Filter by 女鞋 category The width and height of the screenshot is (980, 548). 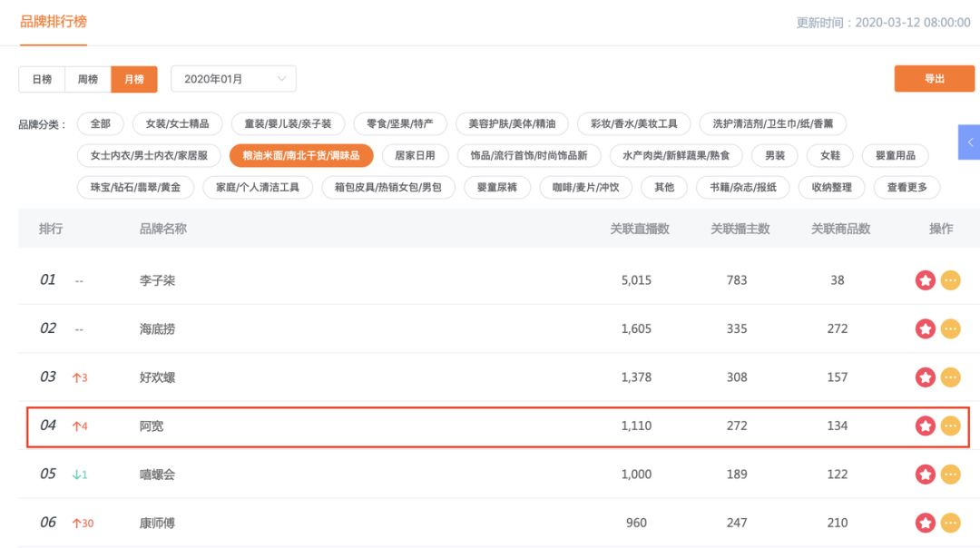(830, 155)
